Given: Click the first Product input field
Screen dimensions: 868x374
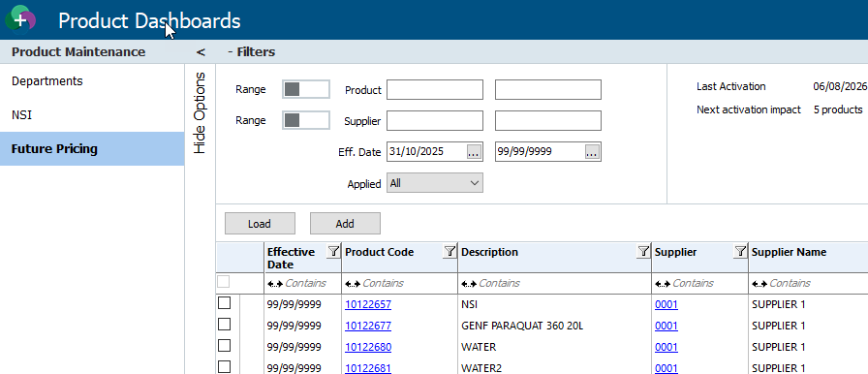Looking at the screenshot, I should pos(435,90).
